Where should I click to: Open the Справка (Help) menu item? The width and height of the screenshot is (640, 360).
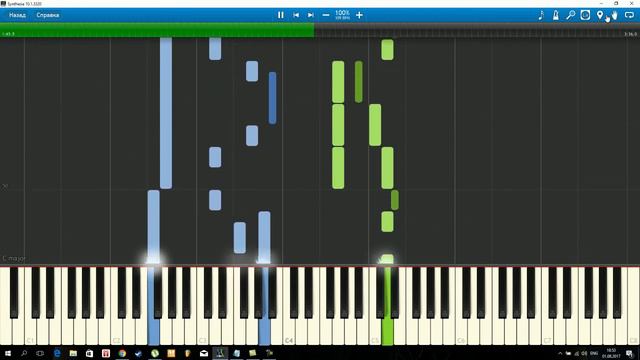tap(48, 15)
